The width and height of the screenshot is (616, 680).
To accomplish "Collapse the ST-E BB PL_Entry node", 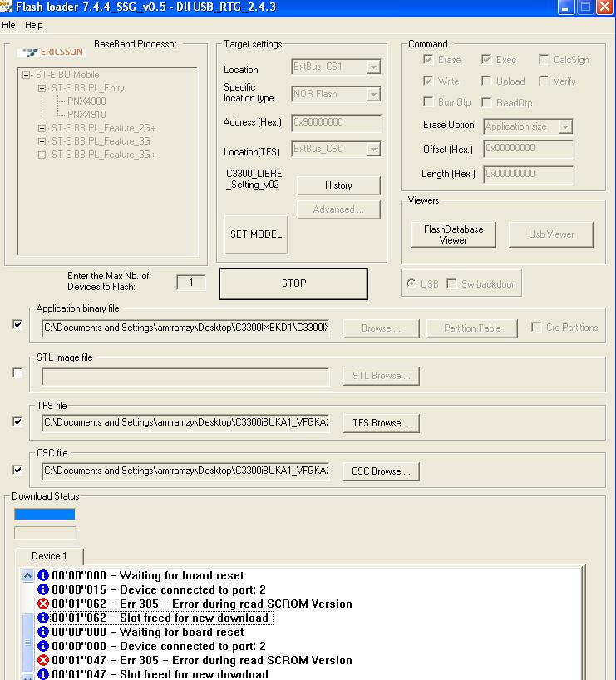I will coord(42,88).
